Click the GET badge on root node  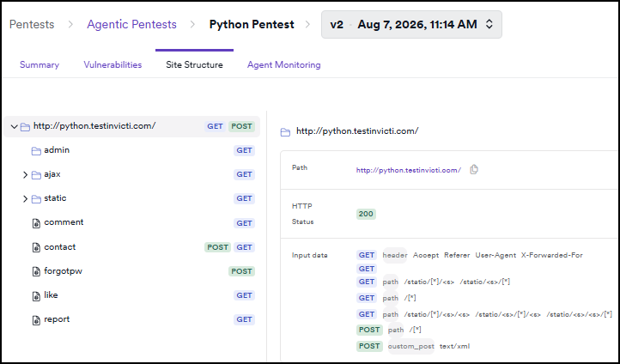pos(215,126)
